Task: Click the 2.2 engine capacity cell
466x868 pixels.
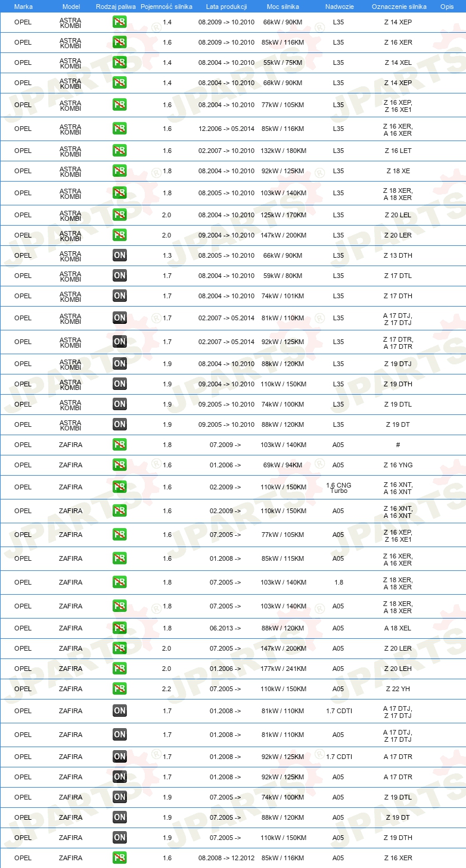Action: point(167,689)
